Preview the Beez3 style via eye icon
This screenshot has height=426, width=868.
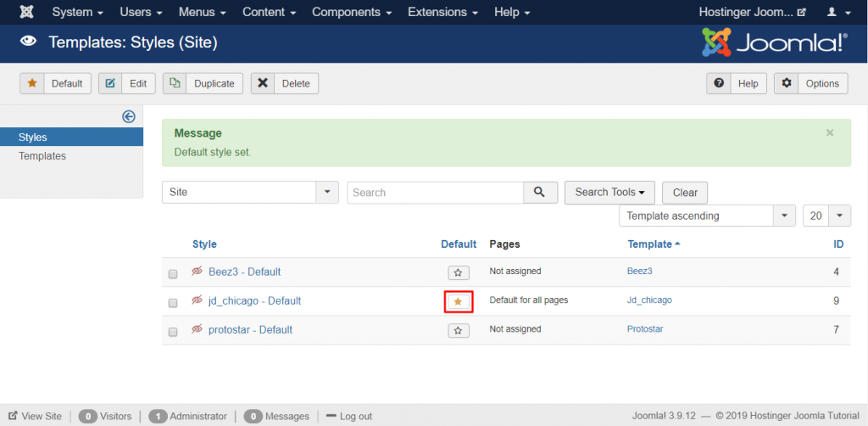(x=197, y=272)
